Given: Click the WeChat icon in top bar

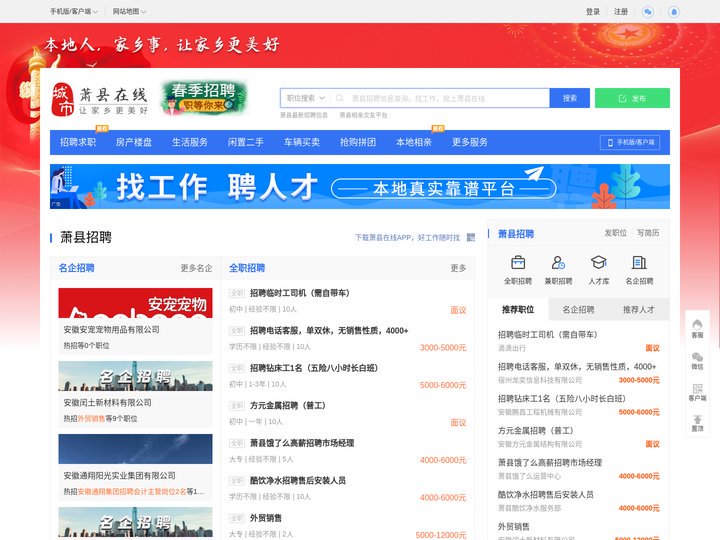Looking at the screenshot, I should 648,11.
